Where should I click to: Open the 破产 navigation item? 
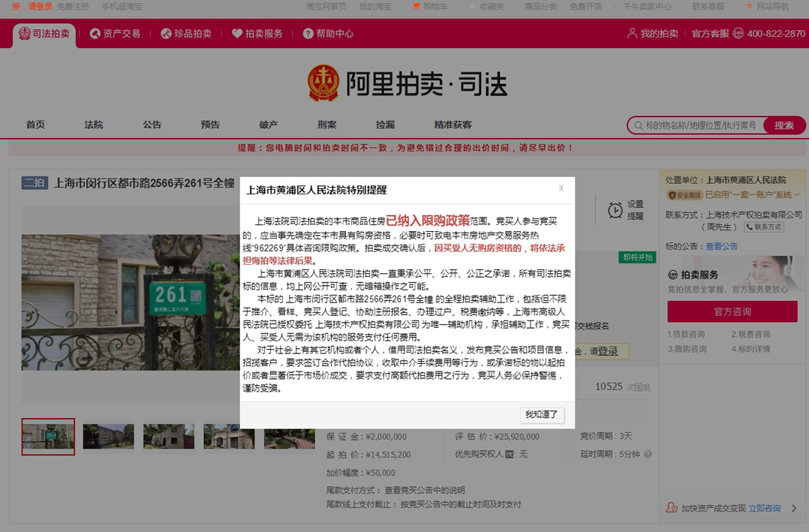[x=269, y=125]
